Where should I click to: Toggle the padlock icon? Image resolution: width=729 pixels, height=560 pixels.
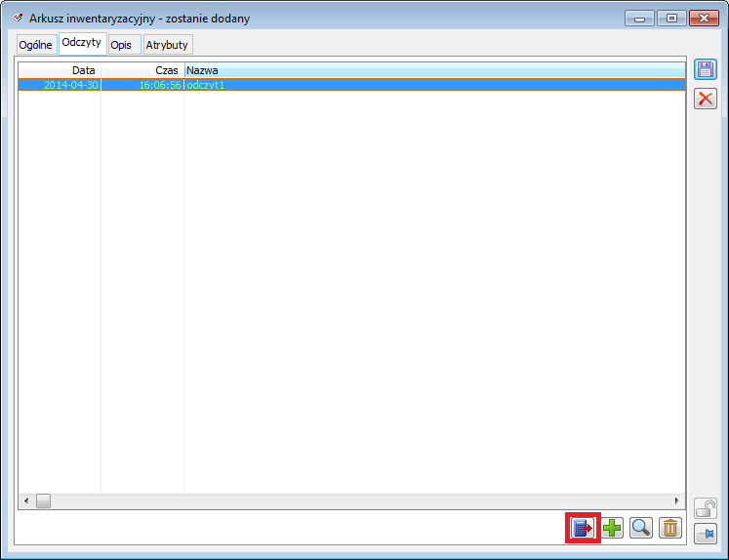[x=706, y=508]
